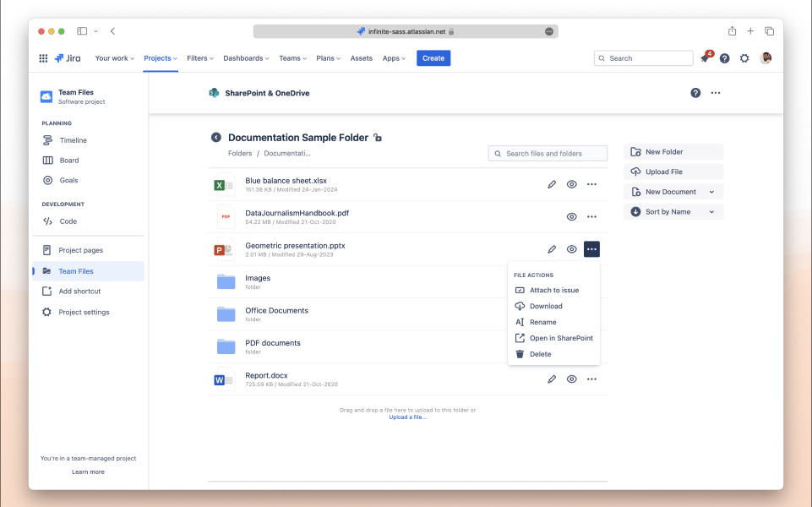Click the folder unlock icon next to title
This screenshot has height=507, width=812.
378,137
